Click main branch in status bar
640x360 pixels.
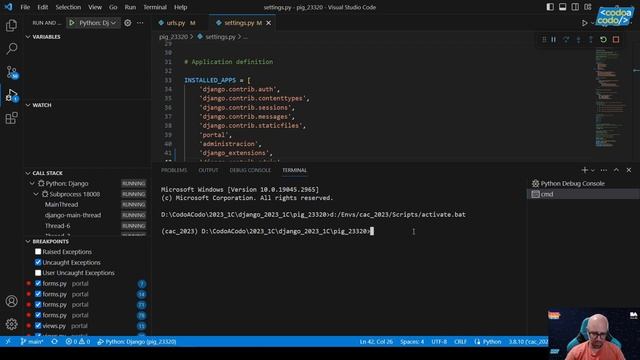pyautogui.click(x=32, y=341)
